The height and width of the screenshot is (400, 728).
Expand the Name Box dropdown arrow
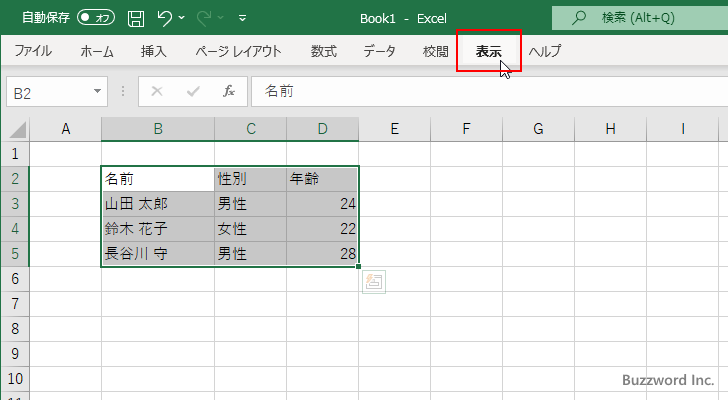97,91
